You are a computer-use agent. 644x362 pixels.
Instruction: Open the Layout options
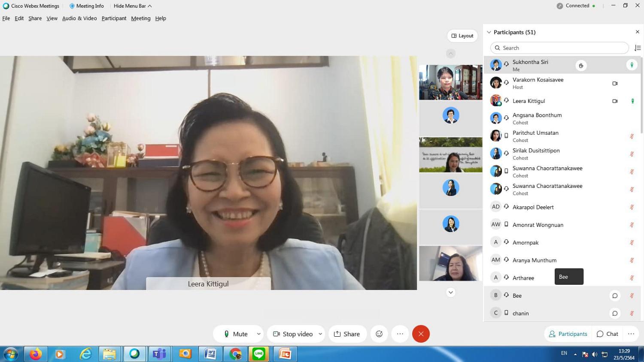[x=462, y=36]
